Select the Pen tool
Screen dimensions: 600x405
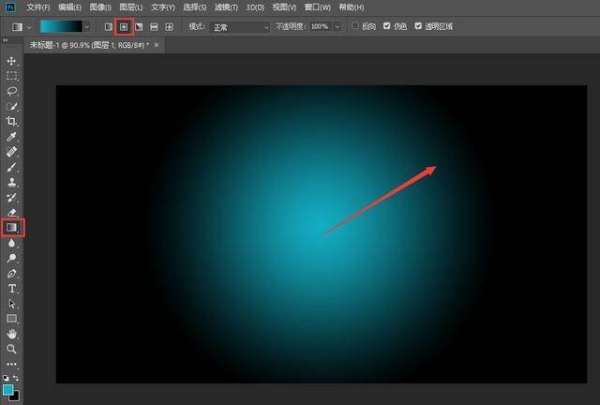(x=12, y=273)
